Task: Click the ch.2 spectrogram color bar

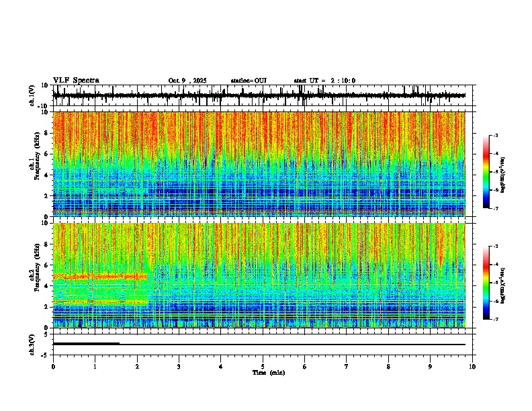Action: pos(486,283)
